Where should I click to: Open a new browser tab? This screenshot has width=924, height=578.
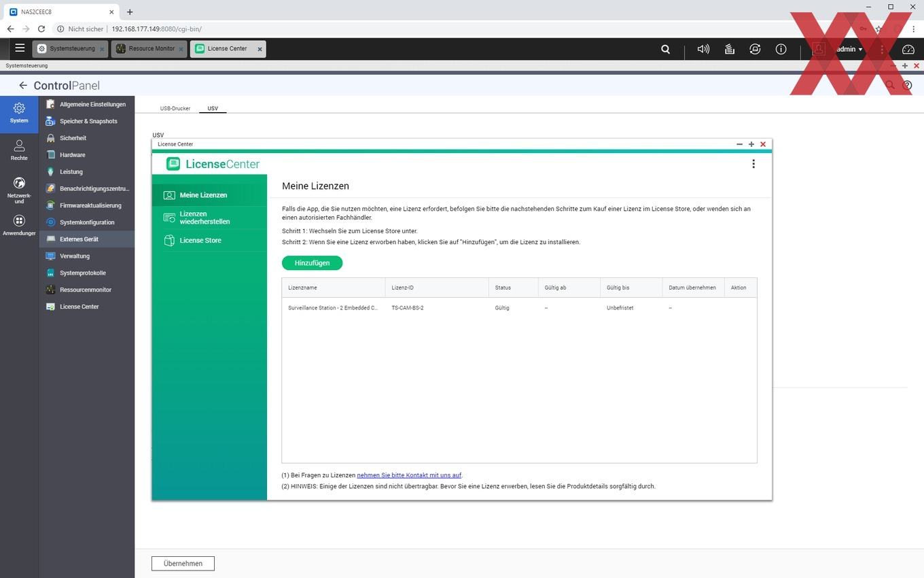[x=130, y=12]
